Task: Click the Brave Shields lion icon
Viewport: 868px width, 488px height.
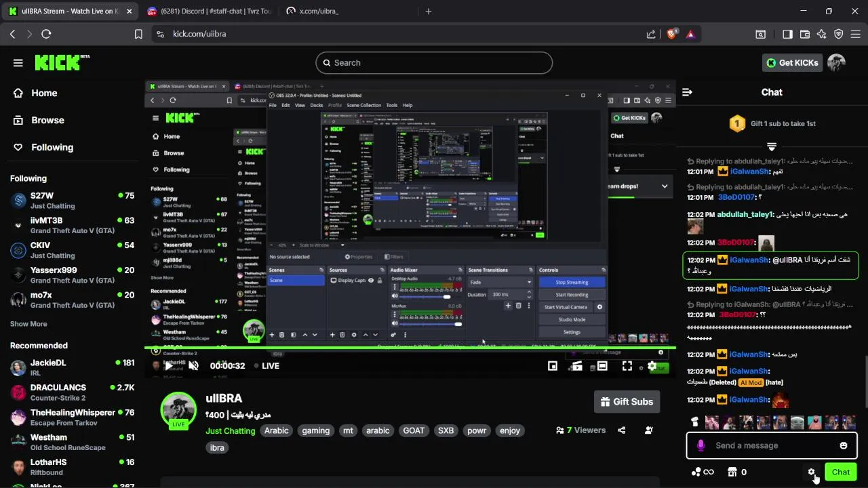Action: pyautogui.click(x=672, y=34)
